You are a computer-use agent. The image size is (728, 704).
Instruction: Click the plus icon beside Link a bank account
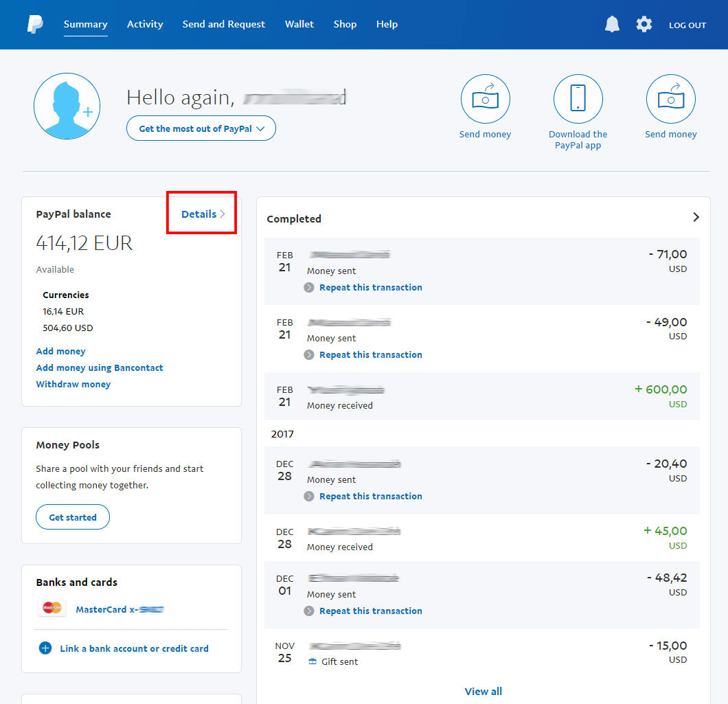[x=45, y=648]
